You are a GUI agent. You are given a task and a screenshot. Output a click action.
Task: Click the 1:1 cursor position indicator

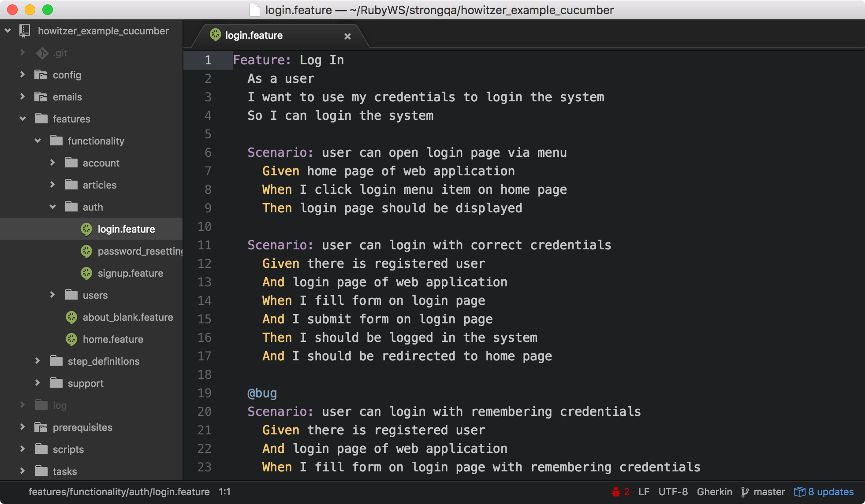(225, 492)
